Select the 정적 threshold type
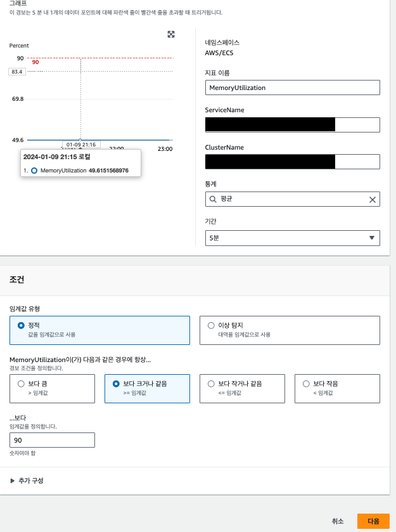Screen dimensions: 396x532 99,330
